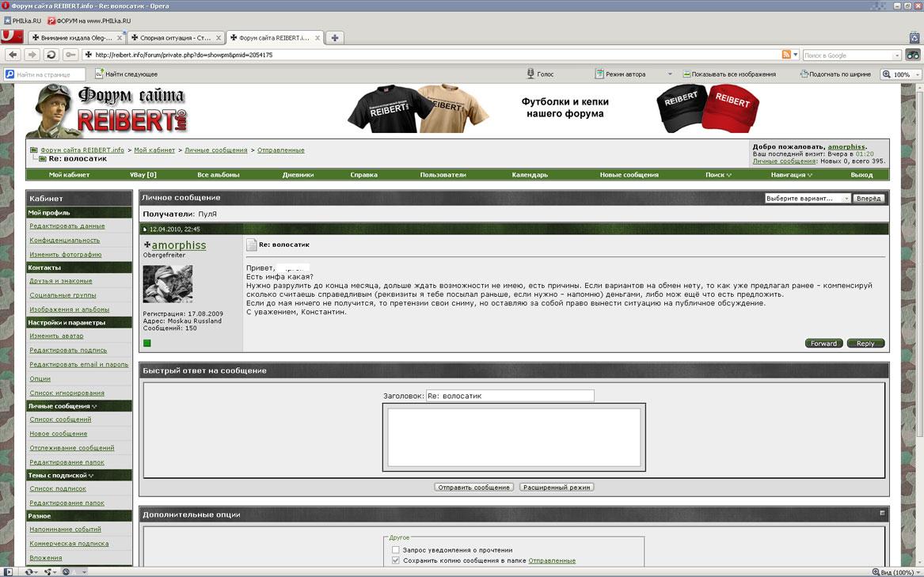The image size is (924, 577).
Task: Click the browser Back arrow button
Action: (13, 55)
